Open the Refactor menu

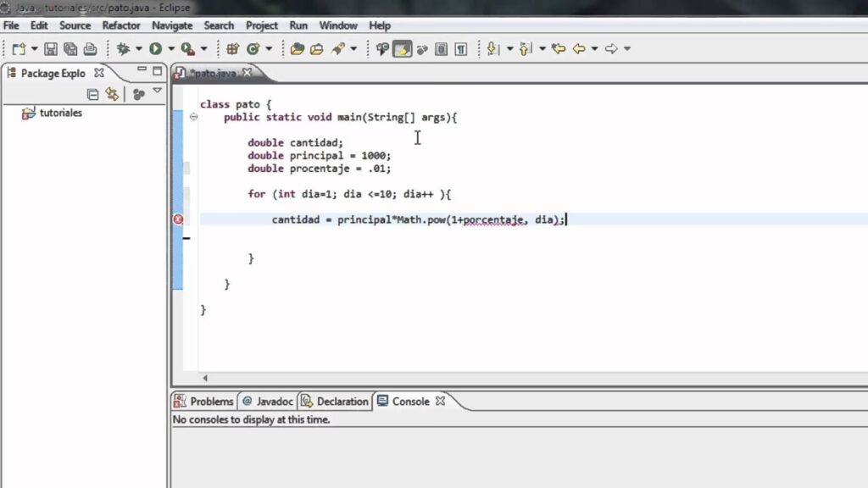pos(121,25)
